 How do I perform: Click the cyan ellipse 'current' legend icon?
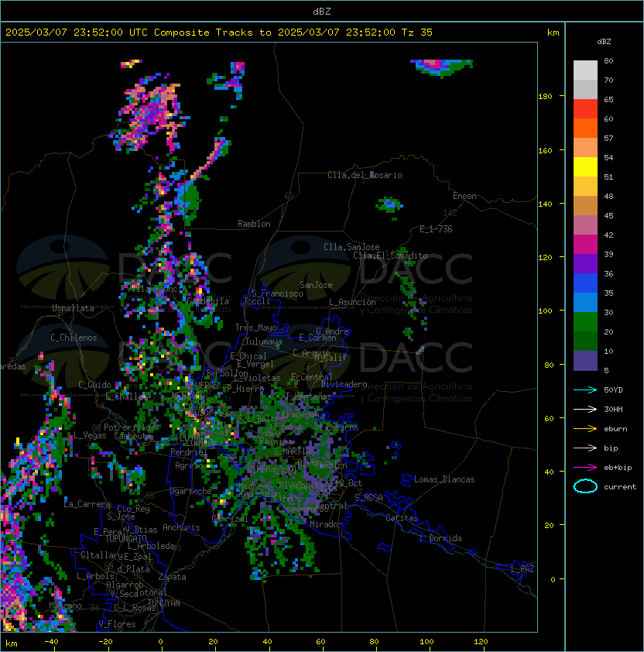pyautogui.click(x=585, y=486)
